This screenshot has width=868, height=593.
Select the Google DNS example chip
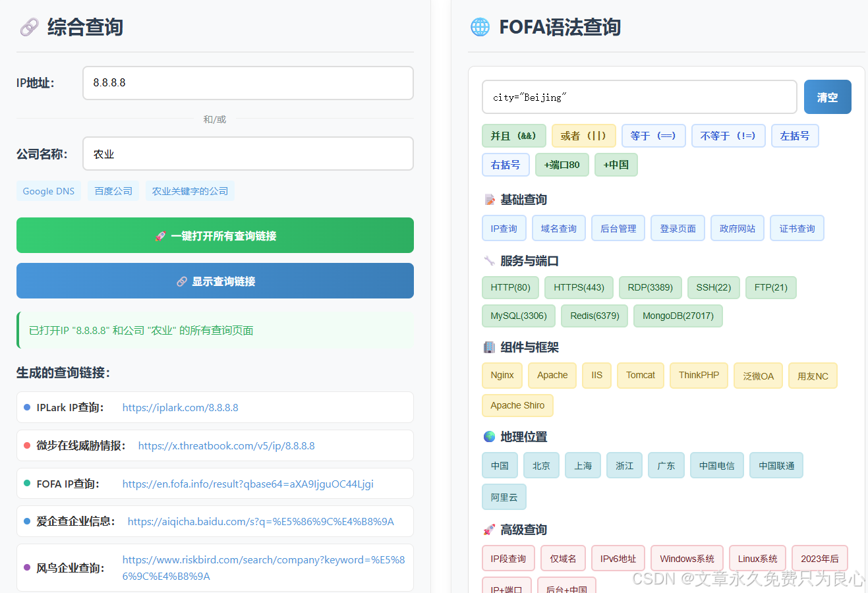[x=49, y=191]
